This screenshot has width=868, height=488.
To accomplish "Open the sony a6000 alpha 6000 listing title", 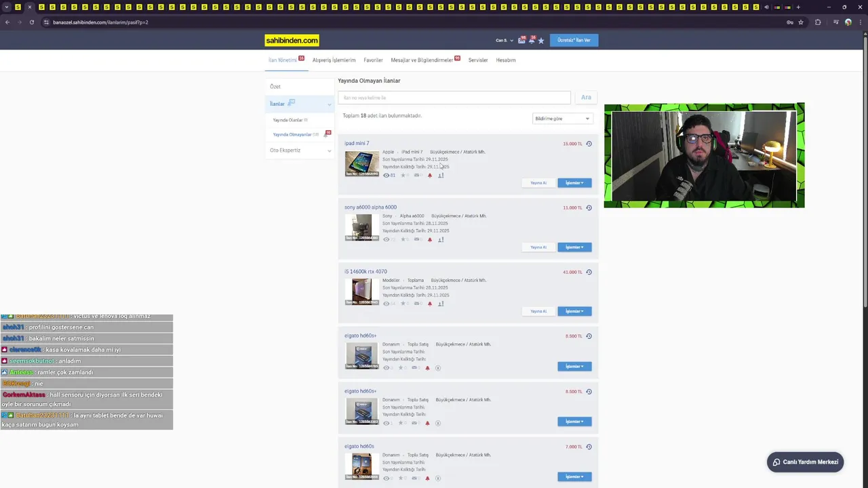I will pos(370,207).
